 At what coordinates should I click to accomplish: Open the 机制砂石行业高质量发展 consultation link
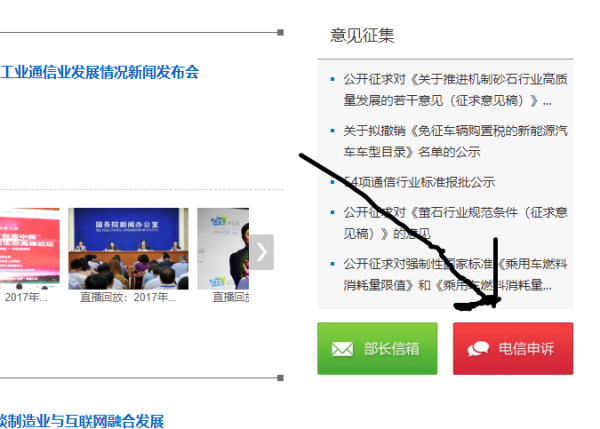[455, 90]
